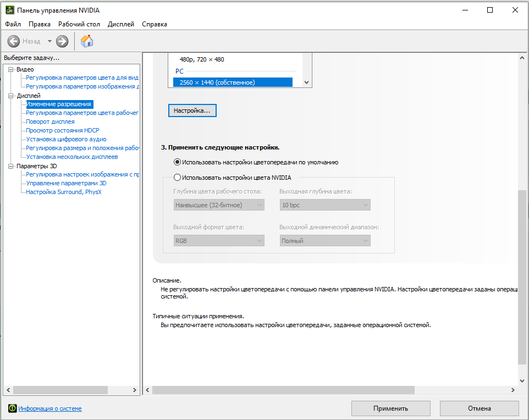Screen dimensions: 529x420
Task: Open the Файл menu
Action: tap(13, 24)
